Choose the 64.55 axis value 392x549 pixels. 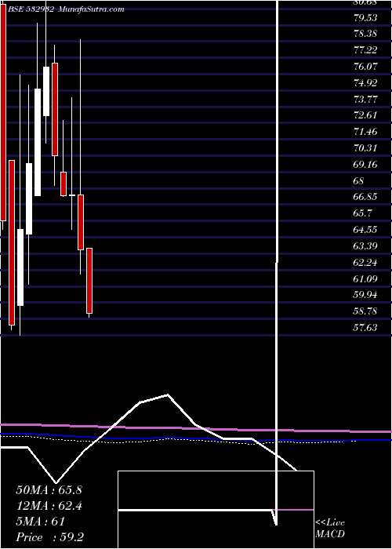[366, 230]
